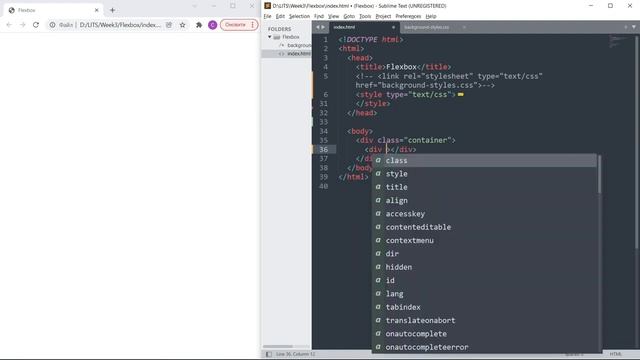Click line number 34 in gutter

[x=323, y=131]
